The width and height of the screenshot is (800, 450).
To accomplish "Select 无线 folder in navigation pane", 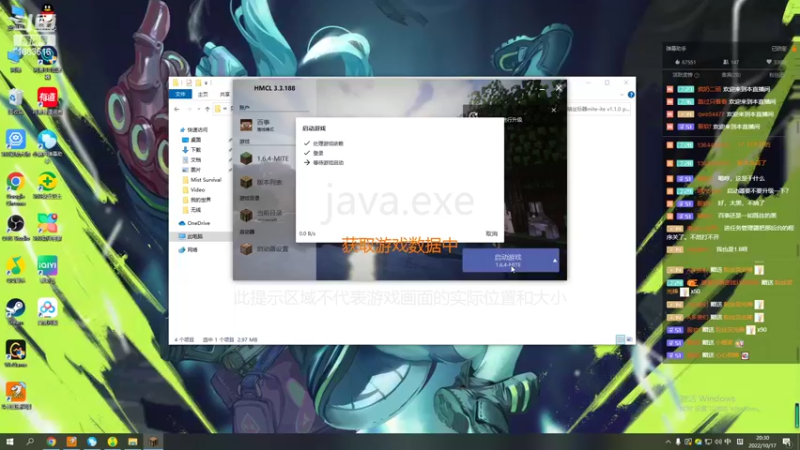I will [192, 210].
